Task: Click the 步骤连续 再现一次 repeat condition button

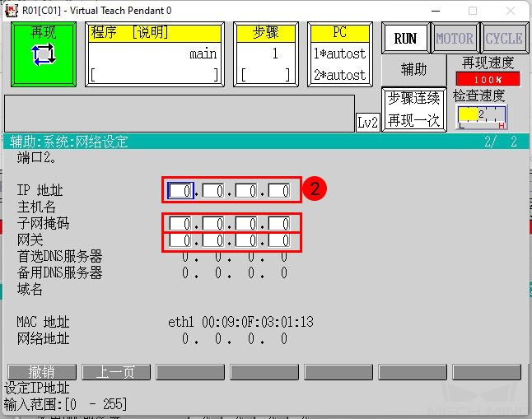Action: 414,109
